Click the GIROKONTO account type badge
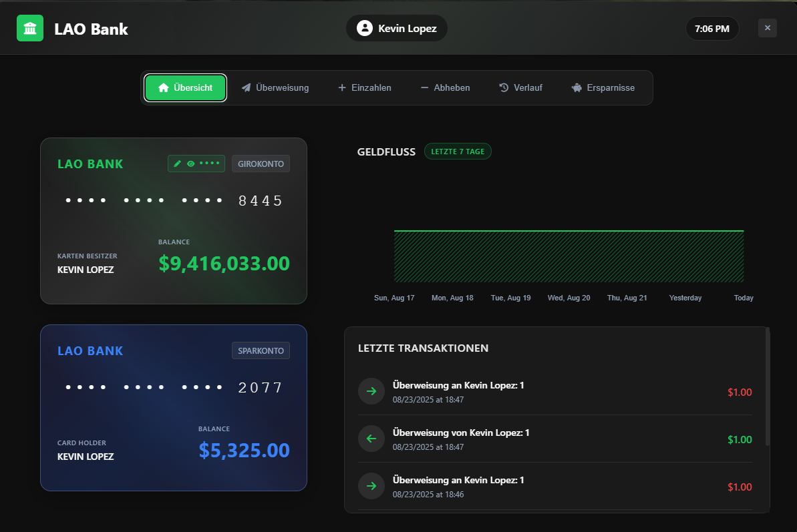Image resolution: width=797 pixels, height=532 pixels. pos(261,164)
